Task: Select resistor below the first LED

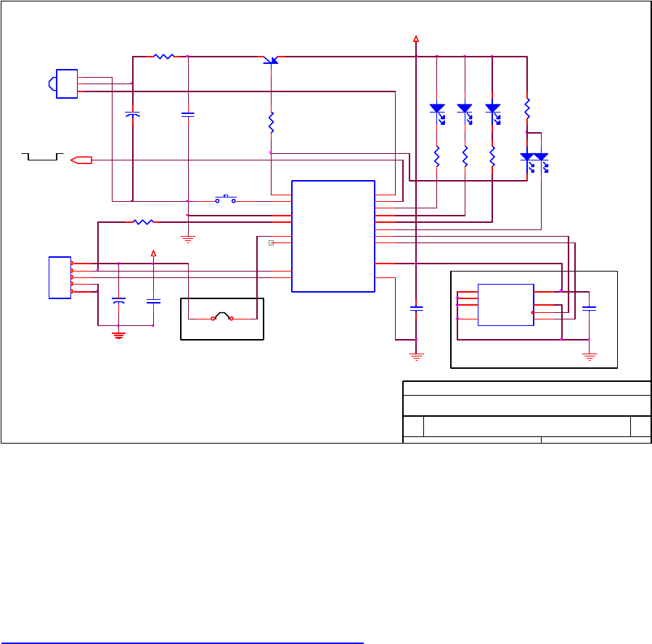Action: coord(436,156)
